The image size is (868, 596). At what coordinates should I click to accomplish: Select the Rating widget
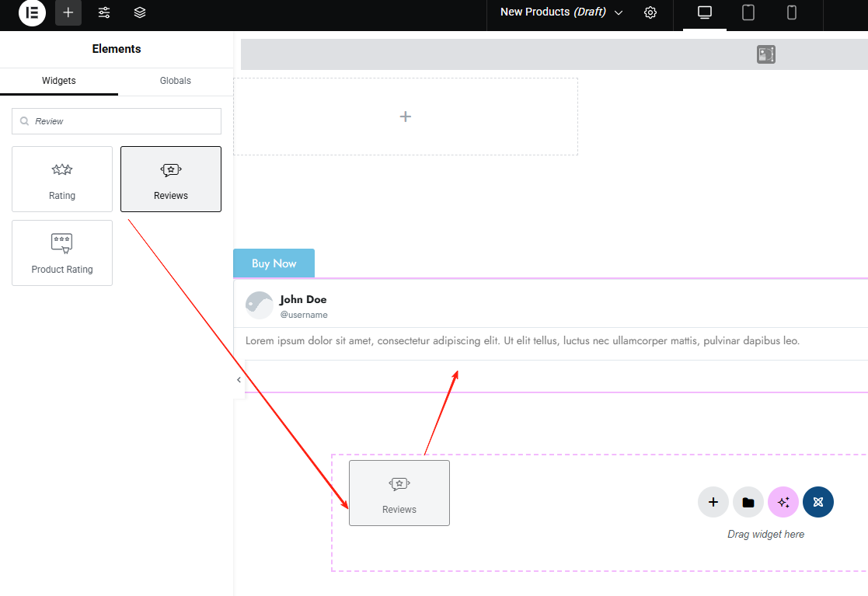click(61, 179)
